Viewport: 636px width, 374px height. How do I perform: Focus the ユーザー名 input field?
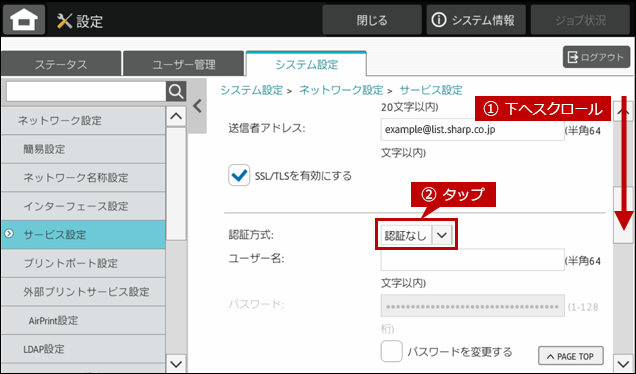click(x=472, y=260)
